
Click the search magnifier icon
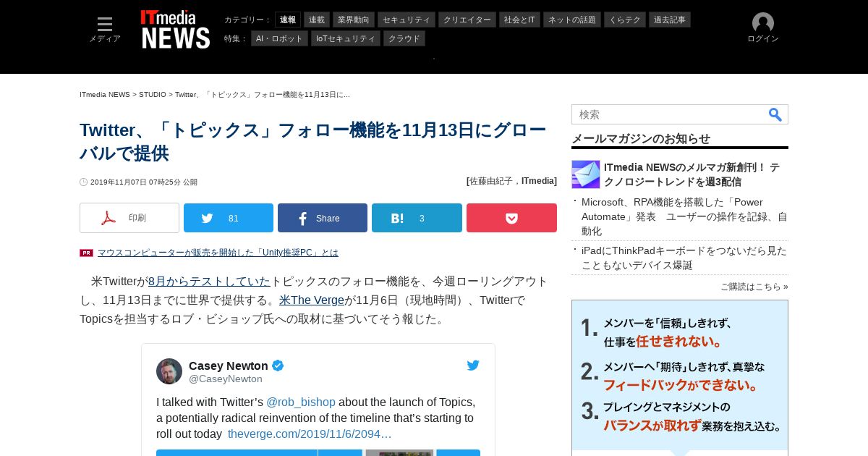775,114
